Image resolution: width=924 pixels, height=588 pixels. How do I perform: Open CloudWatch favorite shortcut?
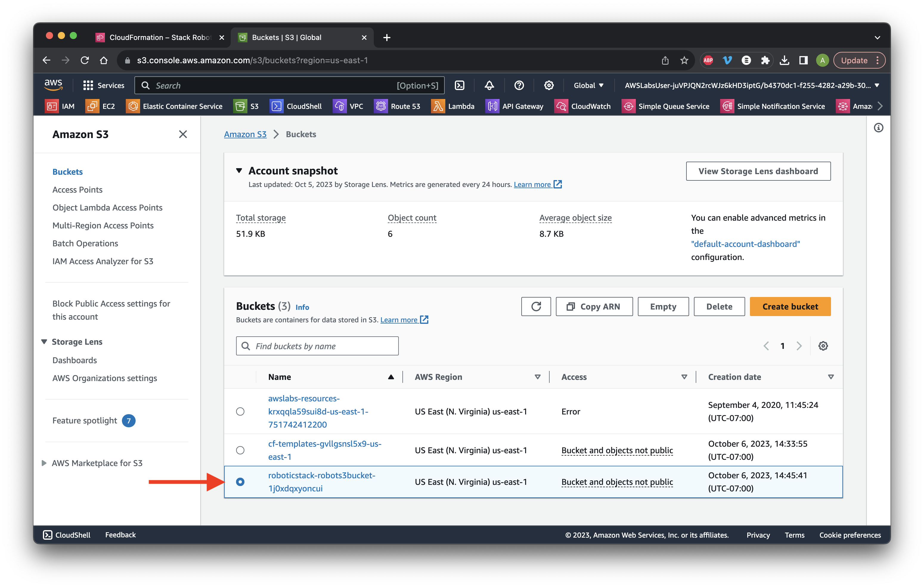click(582, 106)
